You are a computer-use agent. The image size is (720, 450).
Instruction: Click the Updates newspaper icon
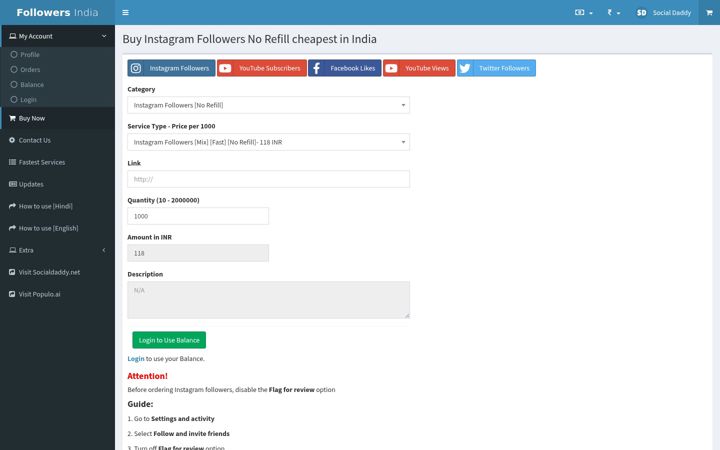point(12,184)
